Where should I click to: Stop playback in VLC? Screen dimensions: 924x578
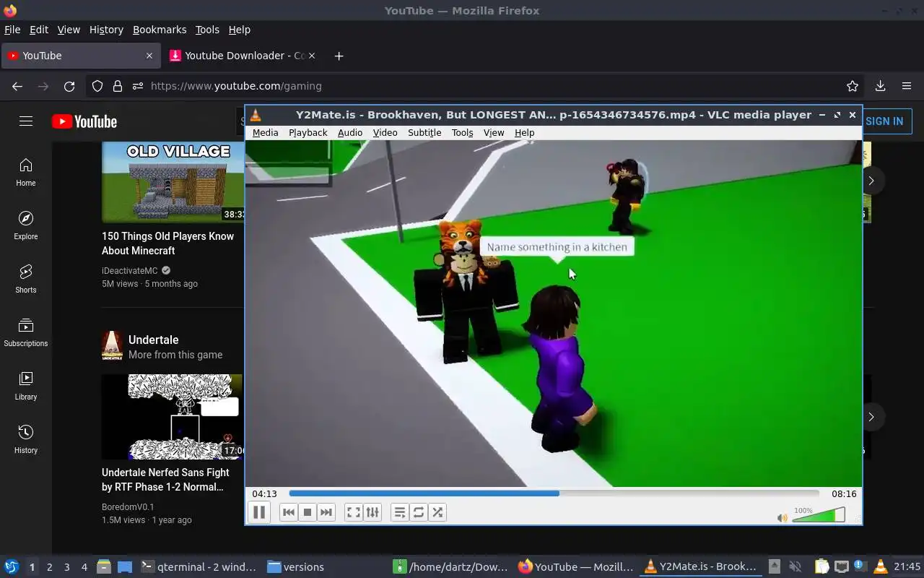[x=308, y=512]
